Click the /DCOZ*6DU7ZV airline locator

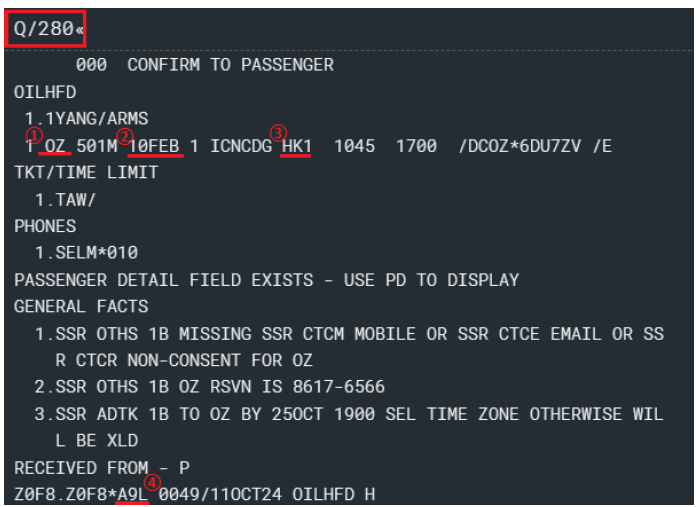pos(520,146)
